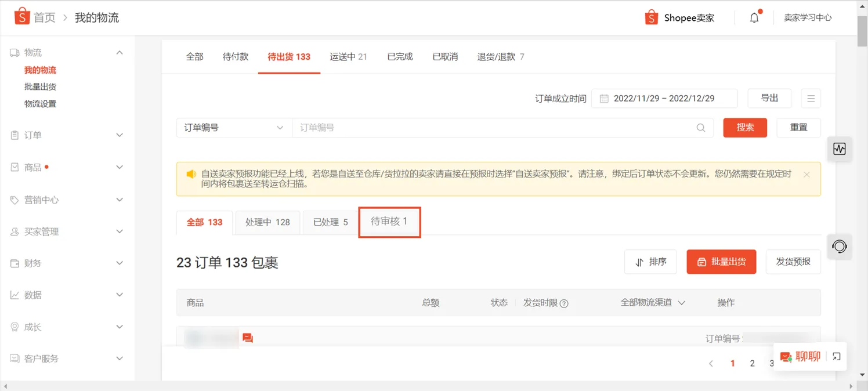Switch to the 运送中 21 tab

(348, 56)
